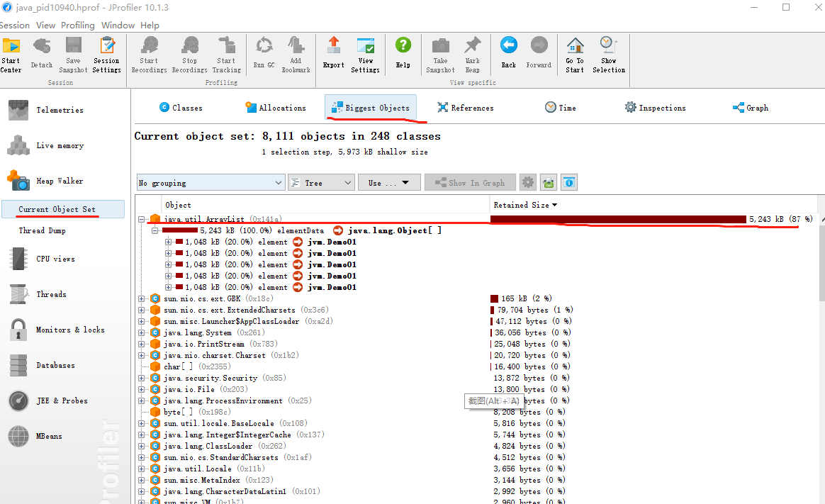825x504 pixels.
Task: Open the Tree view mode dropdown
Action: [321, 183]
